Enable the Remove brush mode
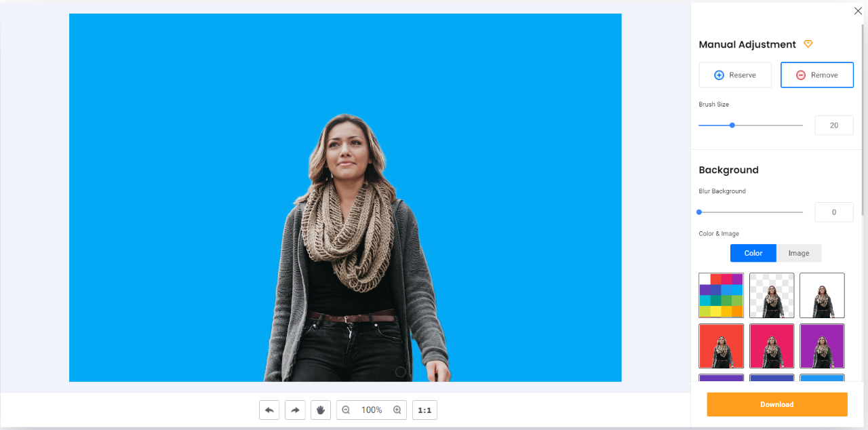The height and width of the screenshot is (430, 868). tap(817, 75)
